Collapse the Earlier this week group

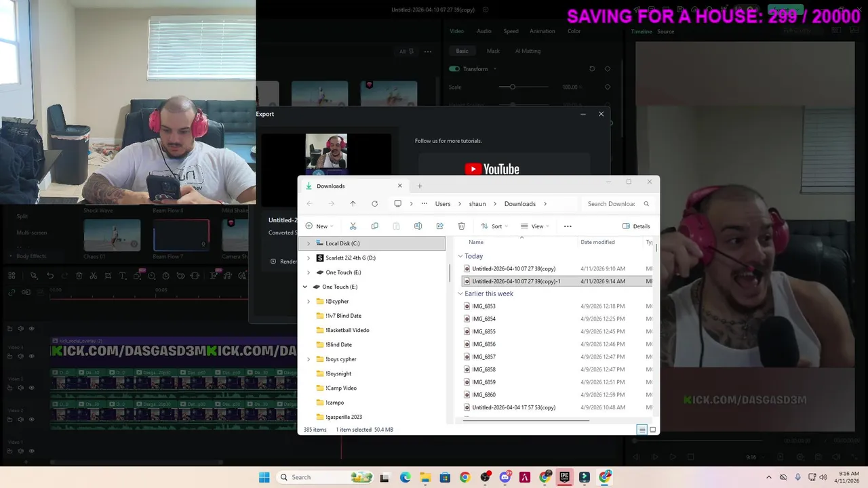coord(460,293)
